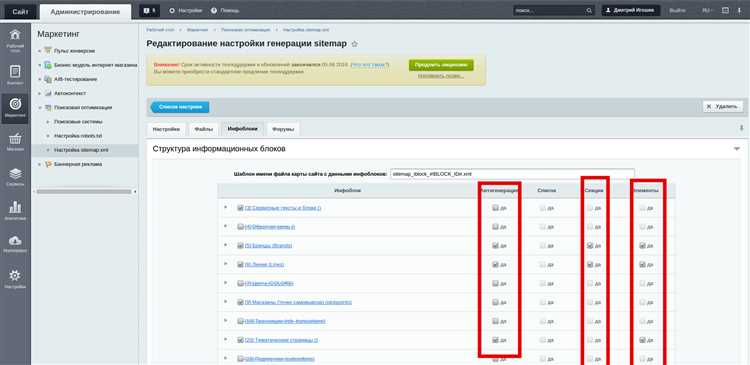Open the Marketplace cloud section
The width and height of the screenshot is (750, 365).
pyautogui.click(x=15, y=243)
